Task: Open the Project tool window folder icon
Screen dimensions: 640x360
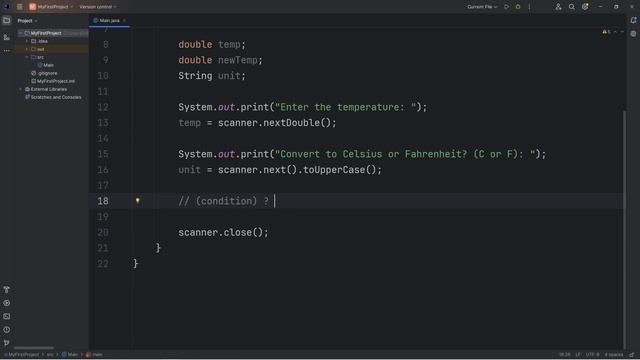Action: (7, 20)
